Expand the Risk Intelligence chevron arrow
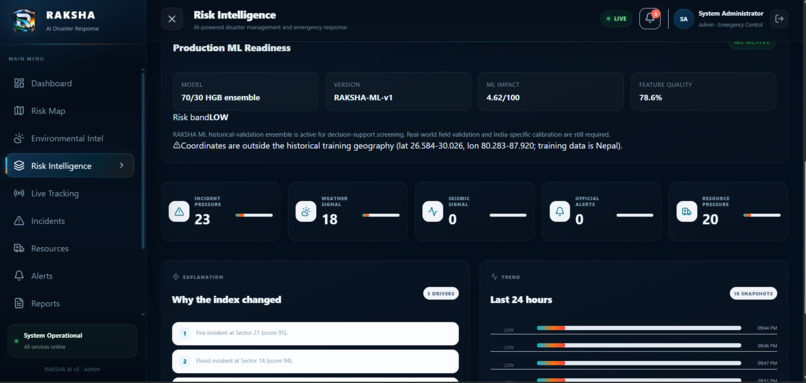 click(121, 166)
